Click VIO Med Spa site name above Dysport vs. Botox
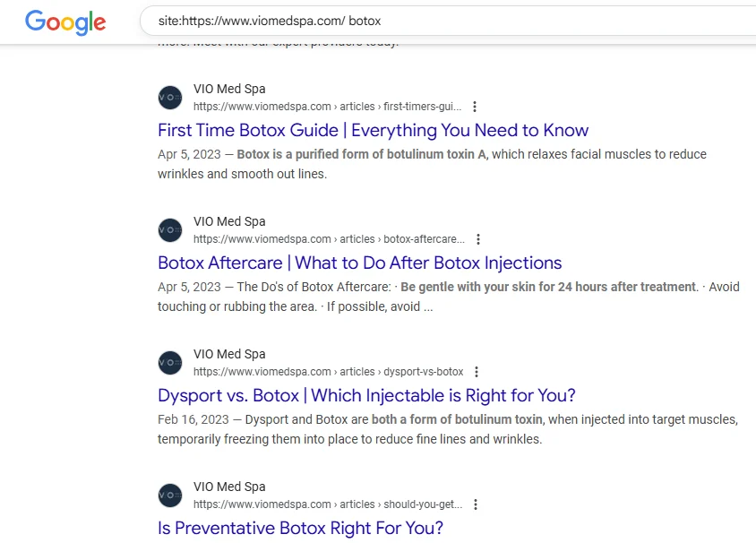The image size is (756, 543). (229, 354)
